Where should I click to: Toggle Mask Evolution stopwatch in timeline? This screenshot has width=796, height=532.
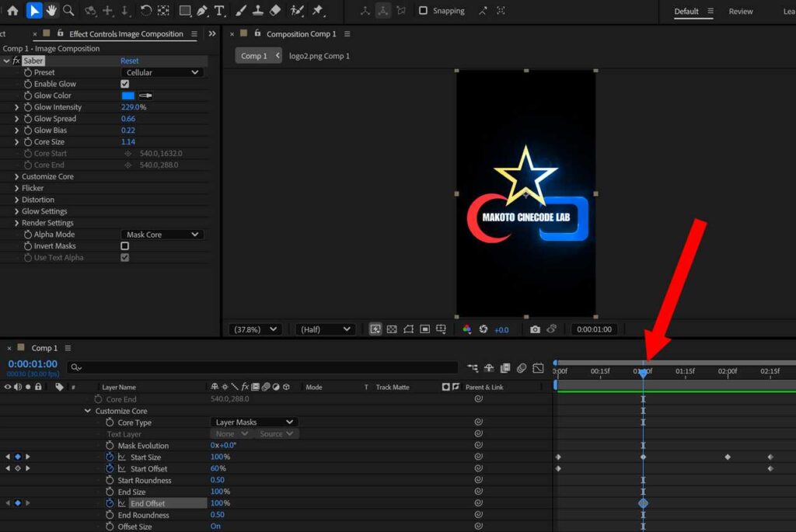coord(110,445)
